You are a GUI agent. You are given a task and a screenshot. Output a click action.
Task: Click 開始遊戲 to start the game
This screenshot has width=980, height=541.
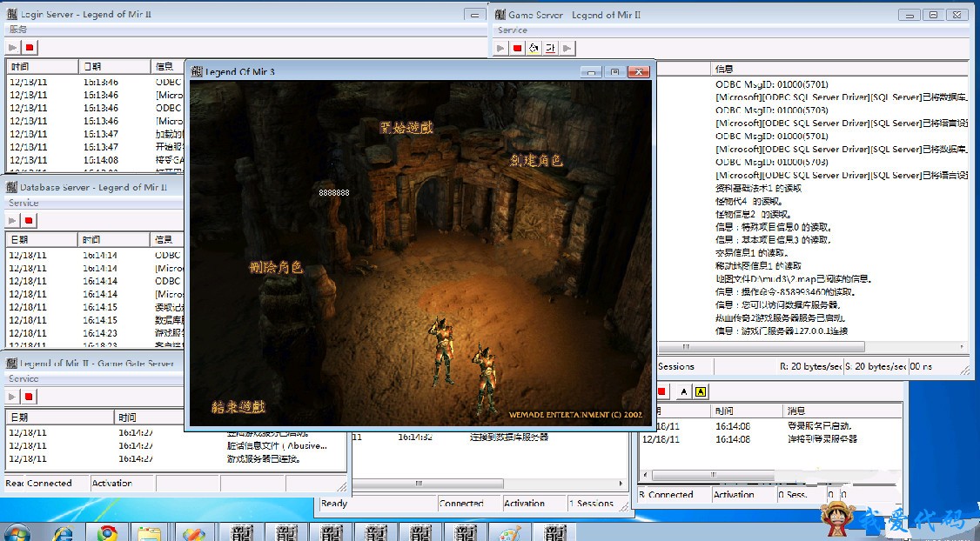pos(406,128)
